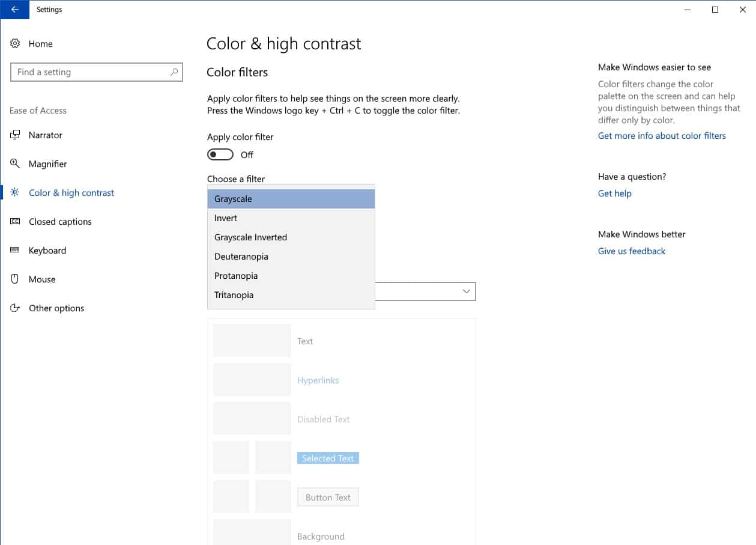Viewport: 756px width, 545px height.
Task: Click the Ease of Access section label
Action: pos(38,111)
